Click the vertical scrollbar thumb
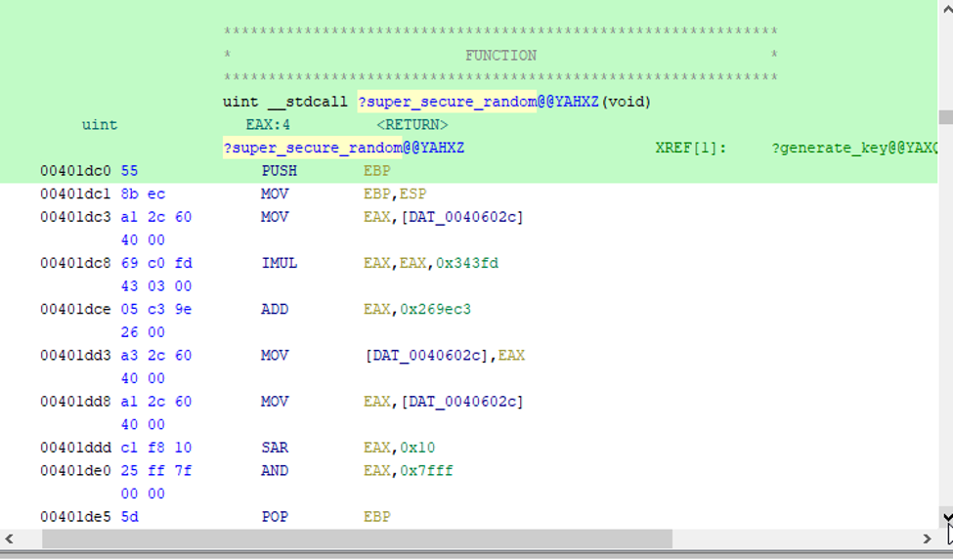Viewport: 953px width, 560px height. [945, 117]
